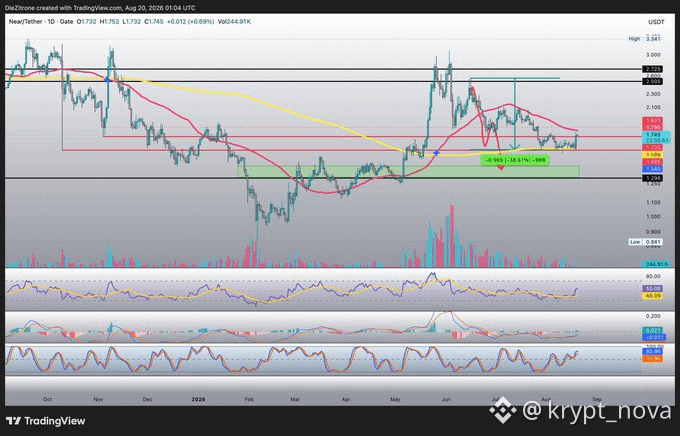The image size is (680, 436).
Task: Click the USDT currency label on the price axis
Action: tap(656, 22)
